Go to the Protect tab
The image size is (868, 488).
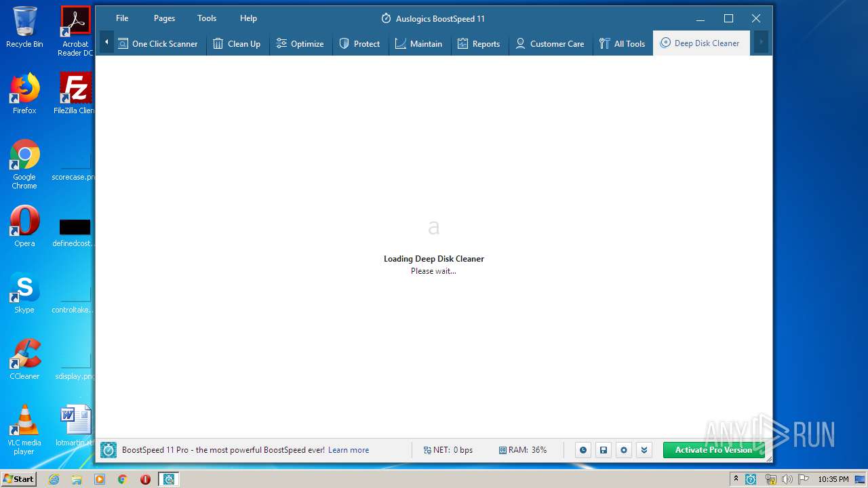click(x=360, y=43)
